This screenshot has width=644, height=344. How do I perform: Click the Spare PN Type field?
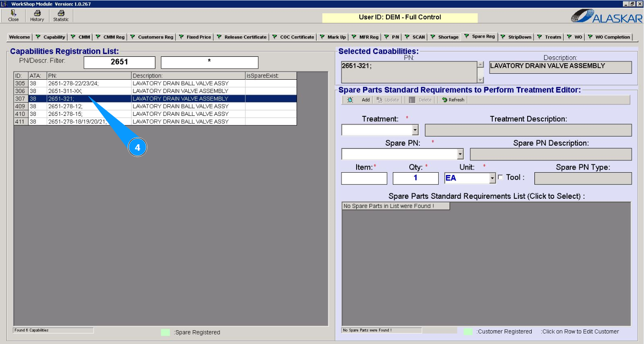pos(583,178)
